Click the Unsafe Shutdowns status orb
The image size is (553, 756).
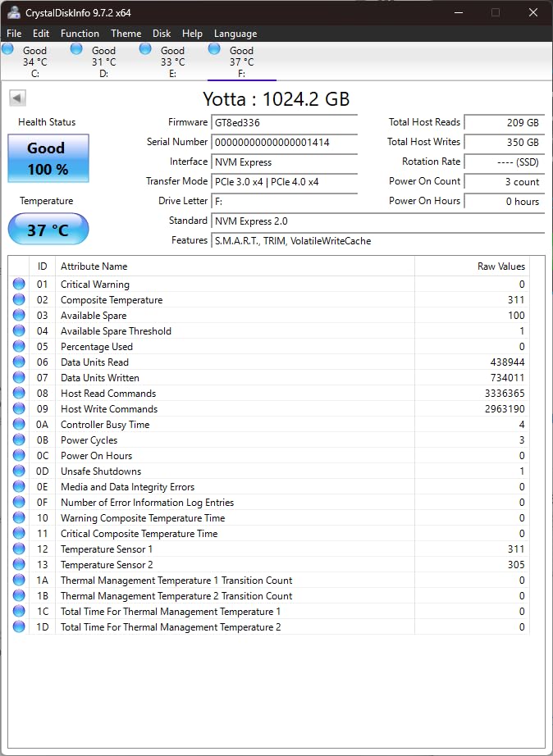pos(19,471)
